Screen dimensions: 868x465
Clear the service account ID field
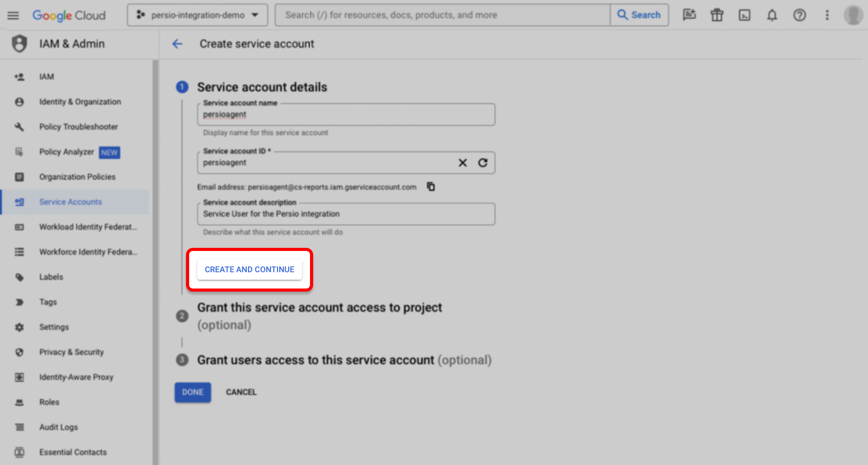462,163
